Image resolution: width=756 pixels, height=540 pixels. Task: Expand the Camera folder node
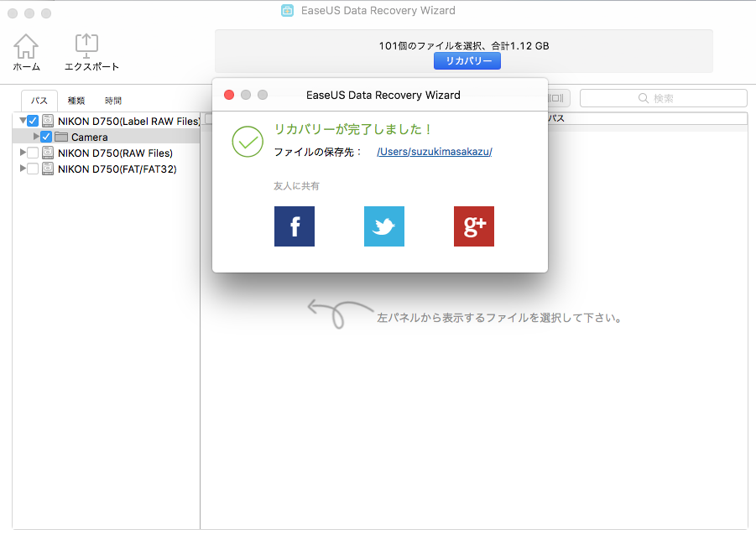36,137
